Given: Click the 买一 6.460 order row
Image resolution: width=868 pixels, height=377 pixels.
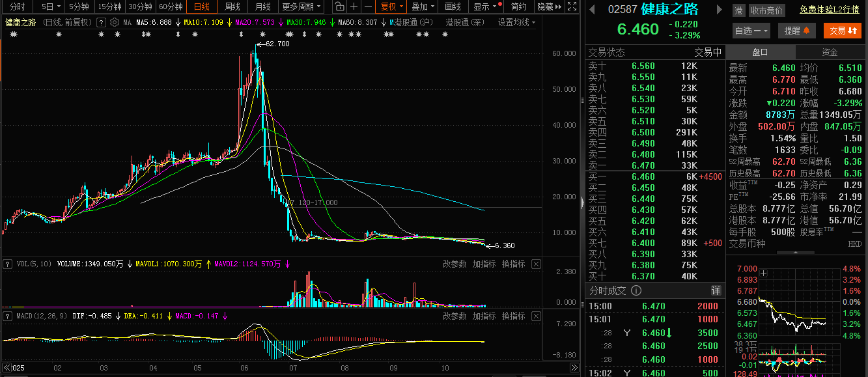Looking at the screenshot, I should [655, 176].
